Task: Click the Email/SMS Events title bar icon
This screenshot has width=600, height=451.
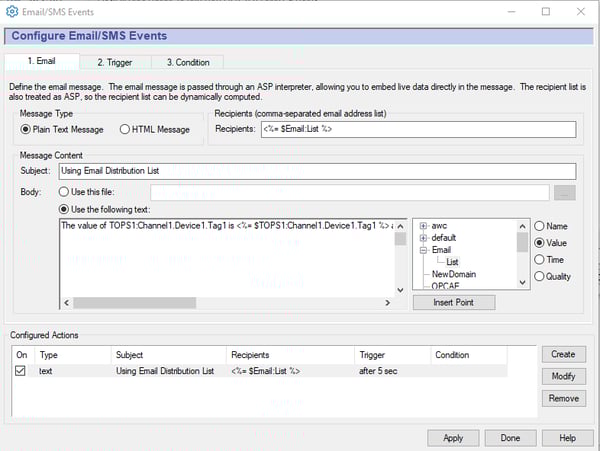Action: (12, 11)
